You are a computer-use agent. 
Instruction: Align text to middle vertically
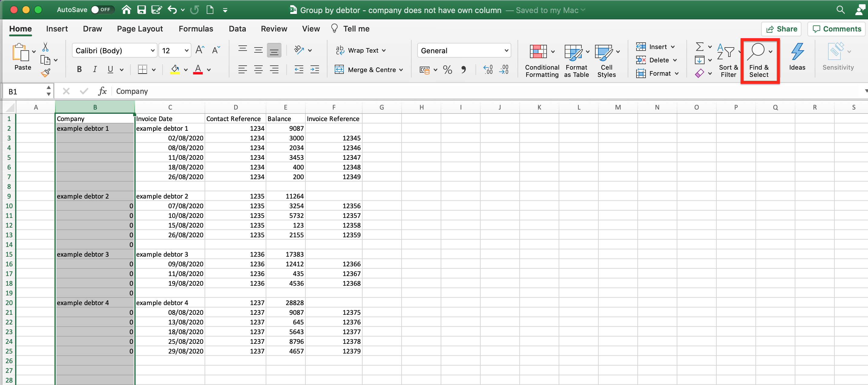[x=258, y=50]
